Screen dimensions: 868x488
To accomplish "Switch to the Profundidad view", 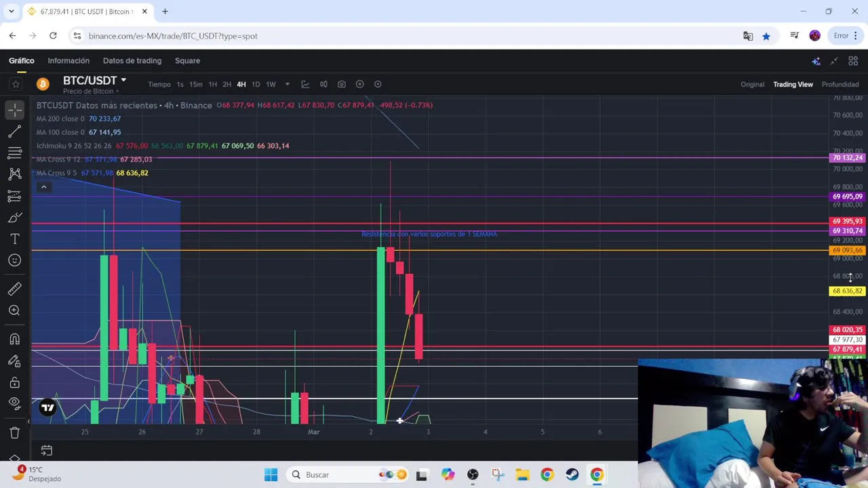I will [x=840, y=84].
